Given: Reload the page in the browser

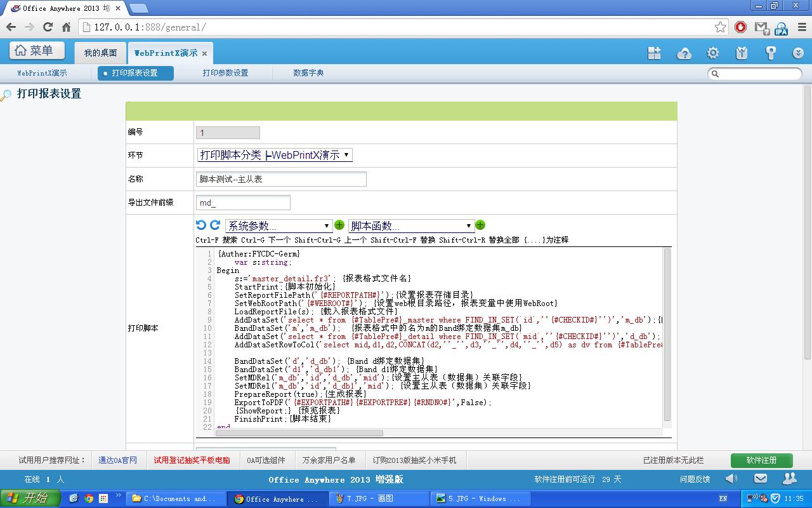Looking at the screenshot, I should [48, 27].
